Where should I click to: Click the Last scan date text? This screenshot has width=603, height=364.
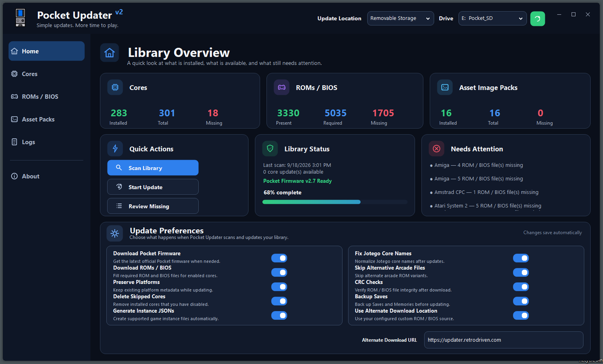[297, 165]
